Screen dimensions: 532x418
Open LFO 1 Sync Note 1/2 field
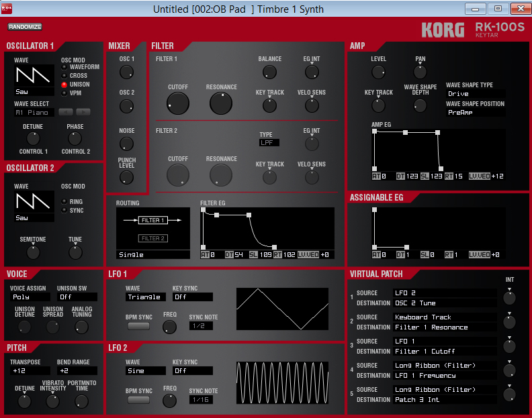[x=201, y=326]
